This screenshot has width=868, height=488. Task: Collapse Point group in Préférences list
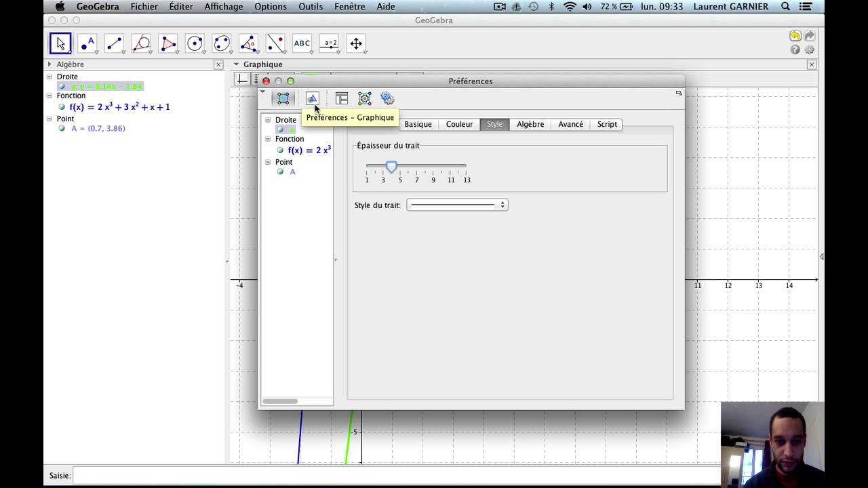pos(268,162)
